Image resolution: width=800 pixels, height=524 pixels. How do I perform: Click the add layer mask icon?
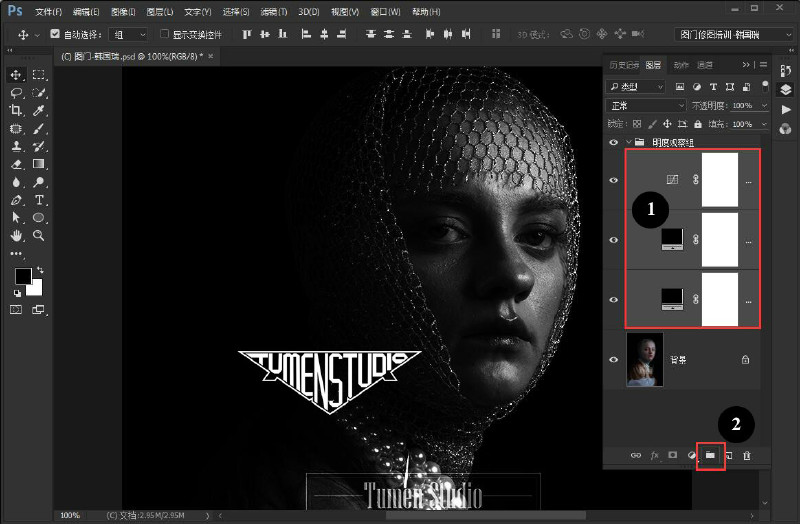pyautogui.click(x=673, y=455)
